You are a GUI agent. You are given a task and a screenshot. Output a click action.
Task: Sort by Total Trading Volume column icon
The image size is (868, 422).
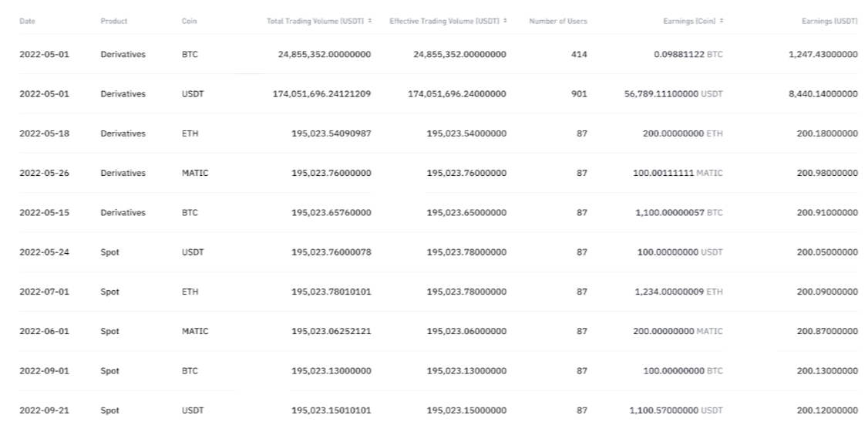(371, 21)
